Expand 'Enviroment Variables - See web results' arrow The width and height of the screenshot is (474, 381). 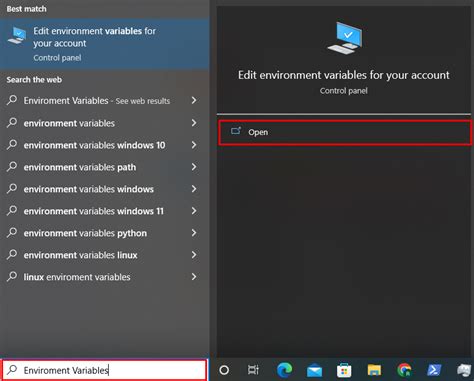pyautogui.click(x=194, y=100)
